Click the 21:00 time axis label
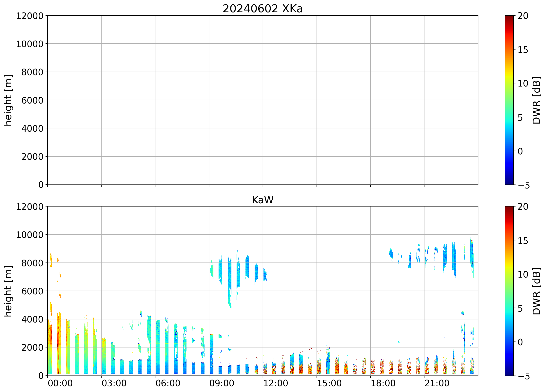This screenshot has width=546, height=392. [437, 383]
